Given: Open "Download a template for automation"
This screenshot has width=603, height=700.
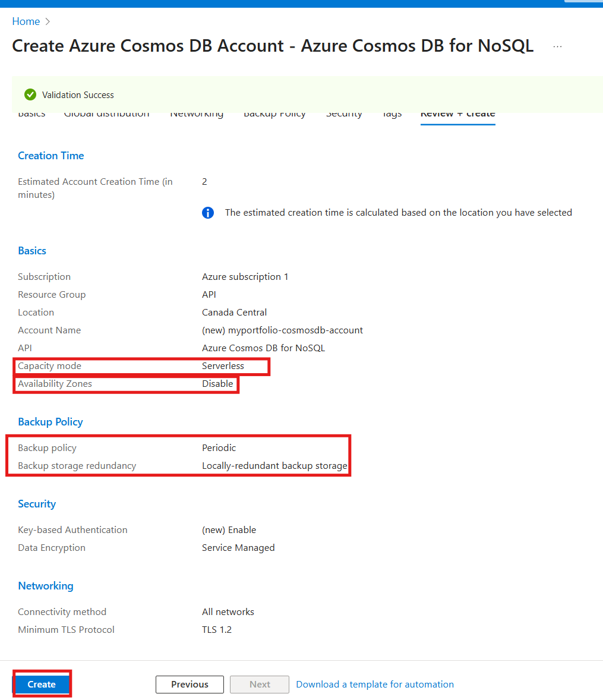Looking at the screenshot, I should [x=375, y=684].
